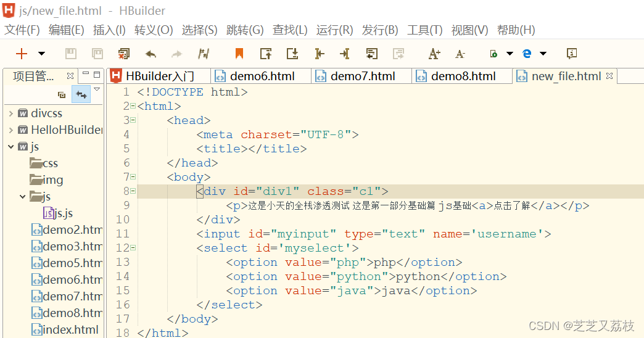
Task: Collapse the js subfolder arrow
Action: click(x=23, y=197)
